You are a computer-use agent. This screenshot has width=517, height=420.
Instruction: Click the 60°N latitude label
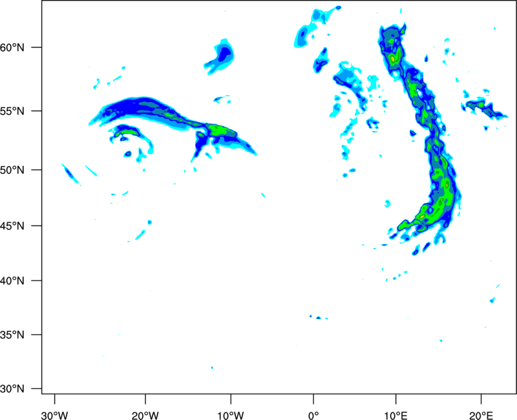click(x=12, y=47)
